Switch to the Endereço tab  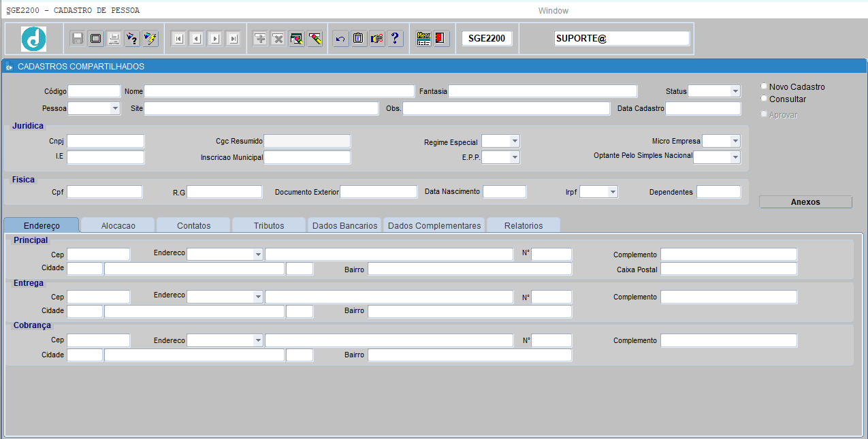pyautogui.click(x=42, y=225)
